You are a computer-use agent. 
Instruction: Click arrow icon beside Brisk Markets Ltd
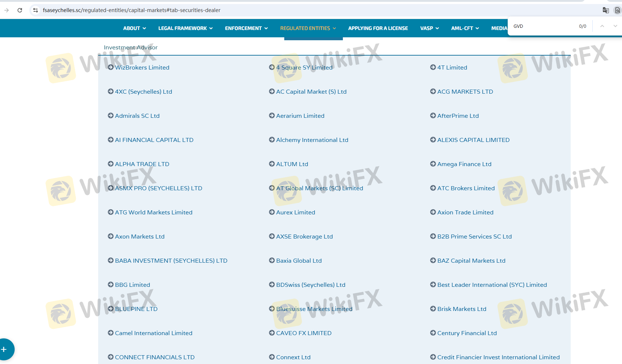tap(433, 309)
